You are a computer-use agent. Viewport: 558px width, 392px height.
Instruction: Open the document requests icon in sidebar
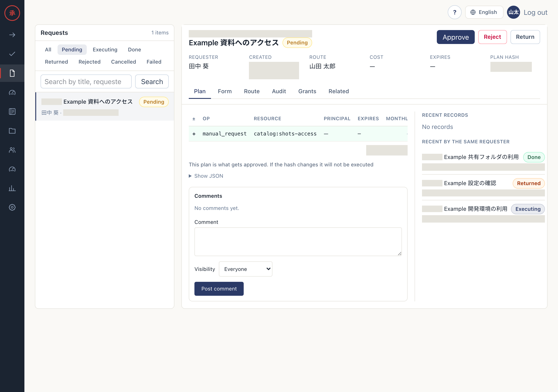[12, 73]
